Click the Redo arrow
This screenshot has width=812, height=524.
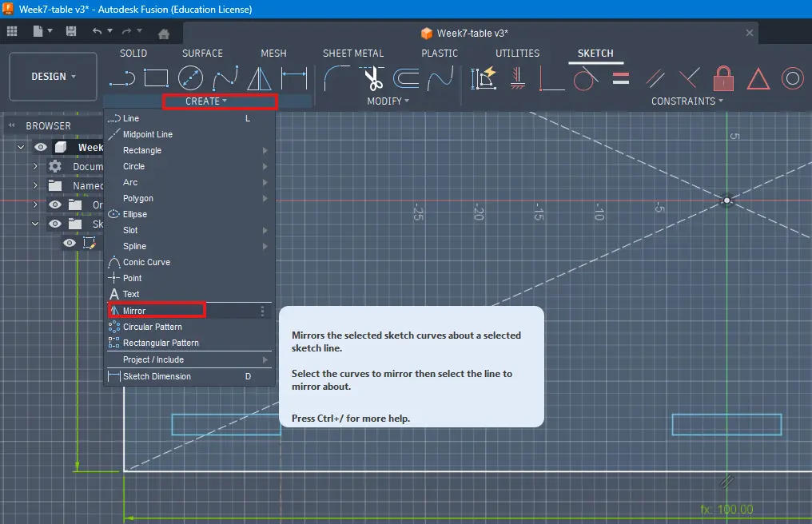(126, 31)
